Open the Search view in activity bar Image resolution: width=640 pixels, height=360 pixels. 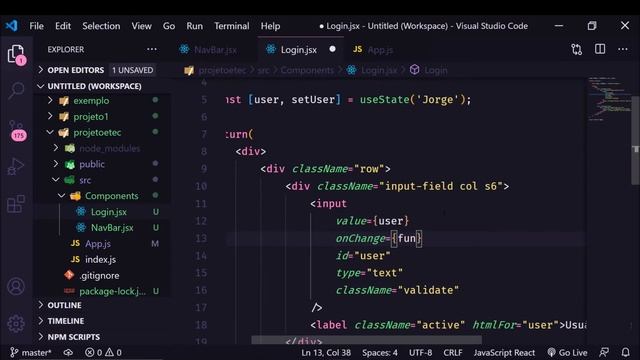pyautogui.click(x=16, y=90)
